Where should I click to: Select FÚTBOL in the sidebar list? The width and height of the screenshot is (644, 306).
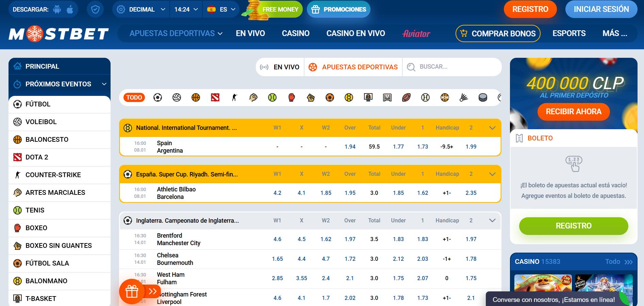60,104
